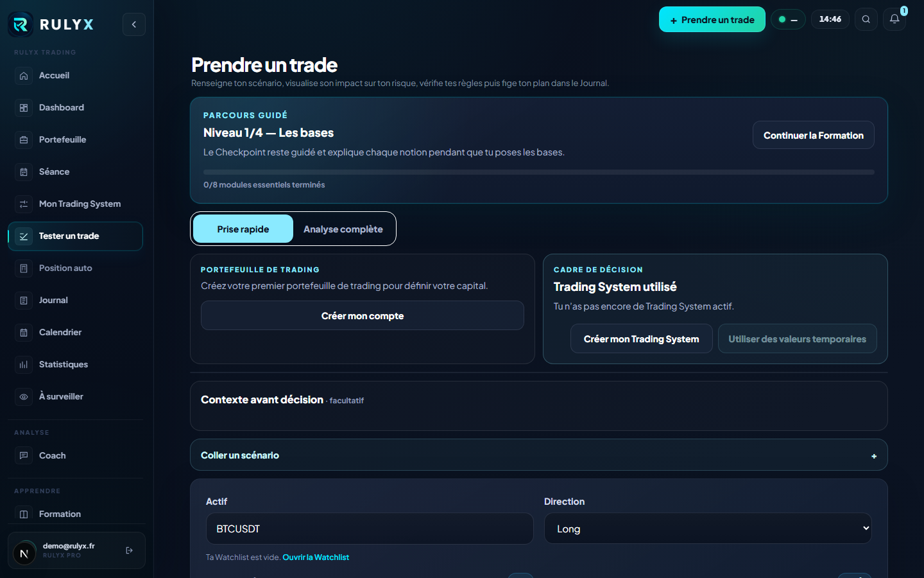The image size is (924, 578).
Task: Go to Accueil in the sidebar
Action: point(75,76)
